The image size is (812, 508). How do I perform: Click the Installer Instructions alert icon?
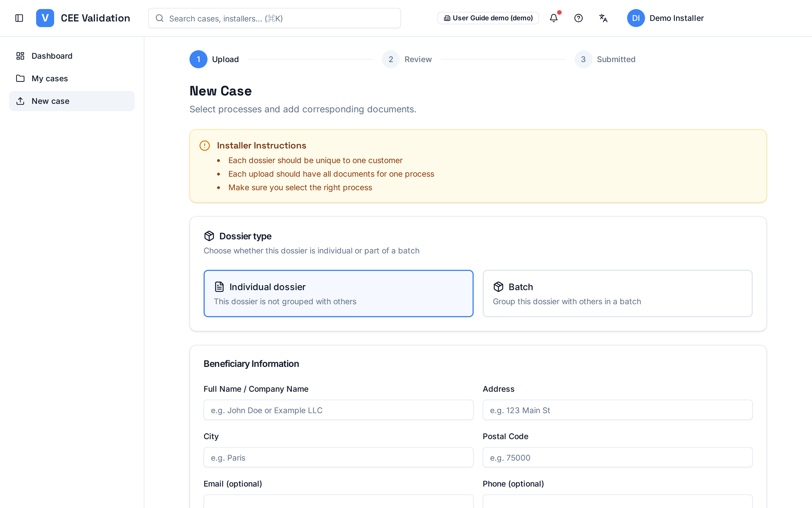(205, 145)
